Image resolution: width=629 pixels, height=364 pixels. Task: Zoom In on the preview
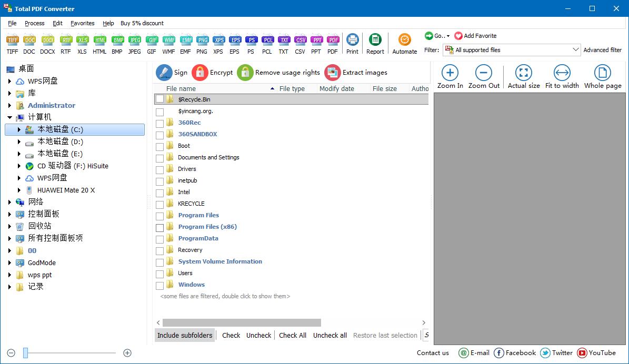click(450, 77)
